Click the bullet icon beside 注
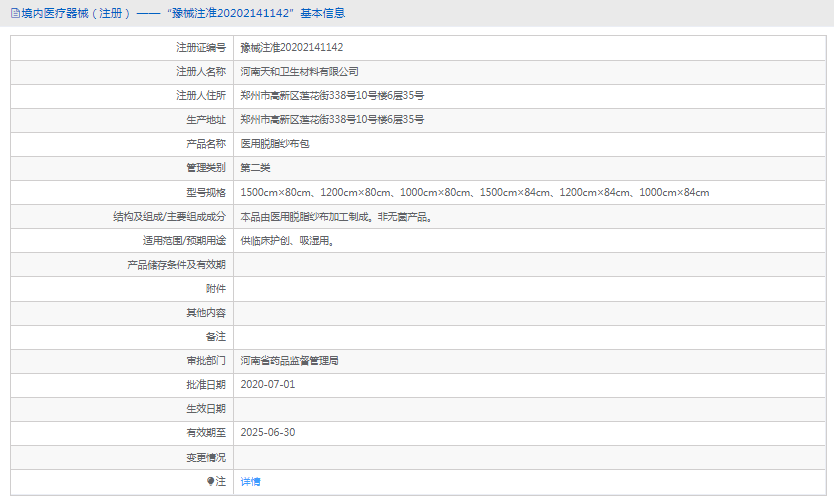This screenshot has height=498, width=834. (211, 482)
